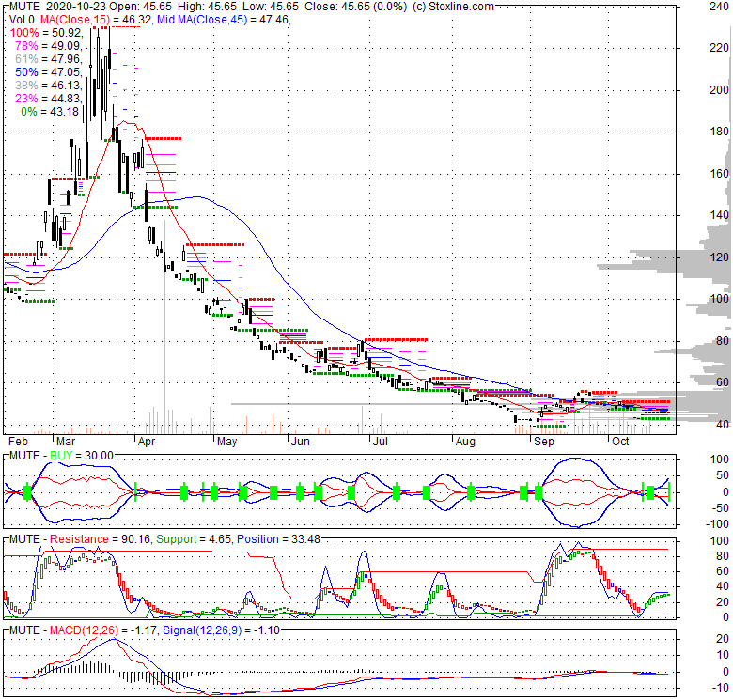Click the tall April volume spike bar
This screenshot has width=733, height=700.
[165, 327]
